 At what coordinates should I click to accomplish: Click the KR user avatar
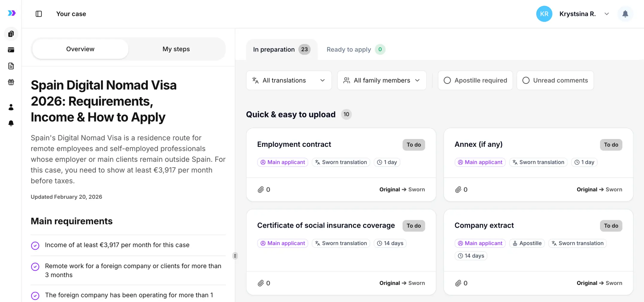tap(544, 14)
